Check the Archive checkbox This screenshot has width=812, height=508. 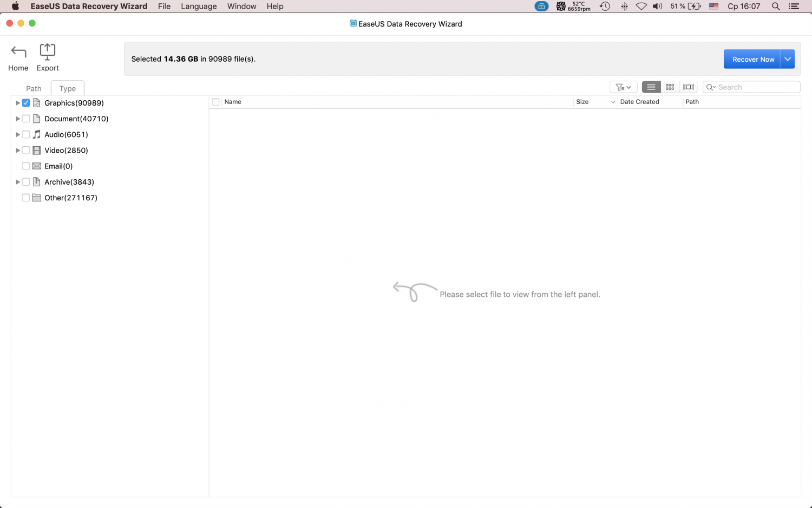click(26, 182)
